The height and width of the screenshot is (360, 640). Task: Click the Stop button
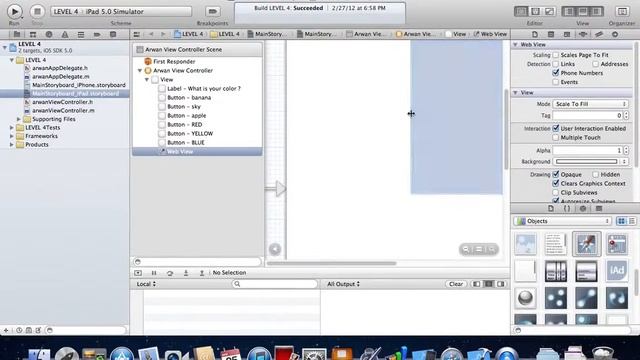point(37,11)
